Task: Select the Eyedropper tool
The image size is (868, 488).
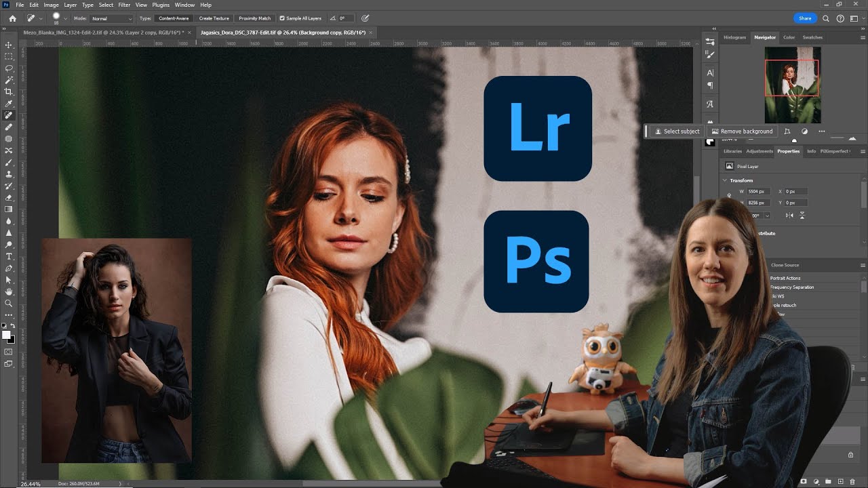Action: point(9,104)
